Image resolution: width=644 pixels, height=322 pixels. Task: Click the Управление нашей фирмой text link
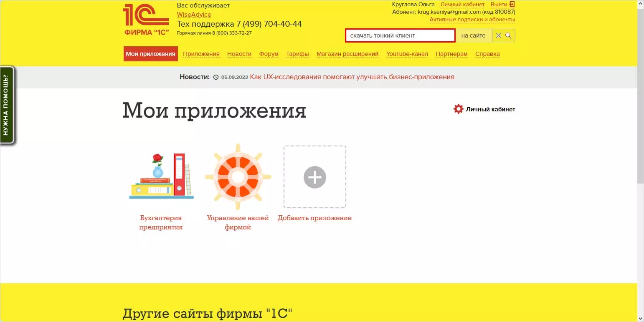(238, 223)
